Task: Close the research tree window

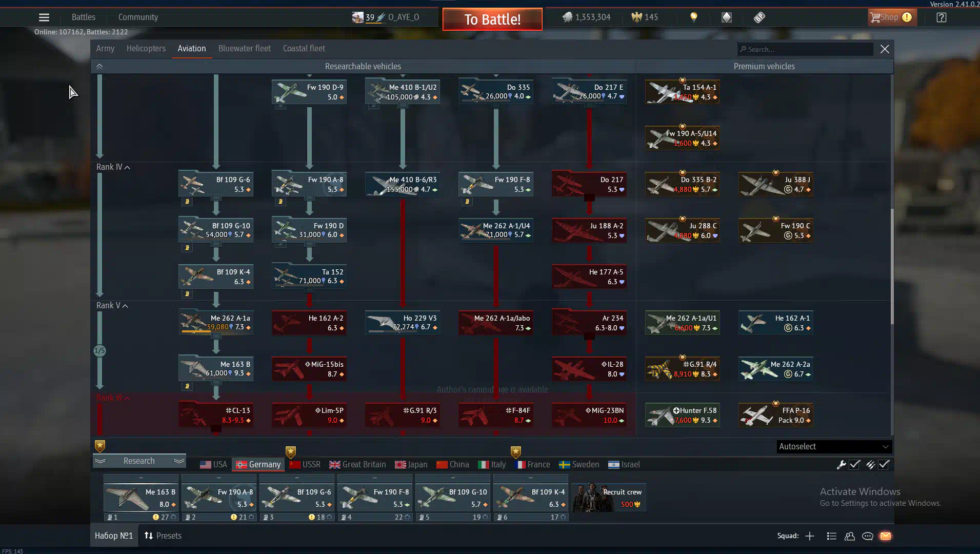Action: (x=885, y=49)
